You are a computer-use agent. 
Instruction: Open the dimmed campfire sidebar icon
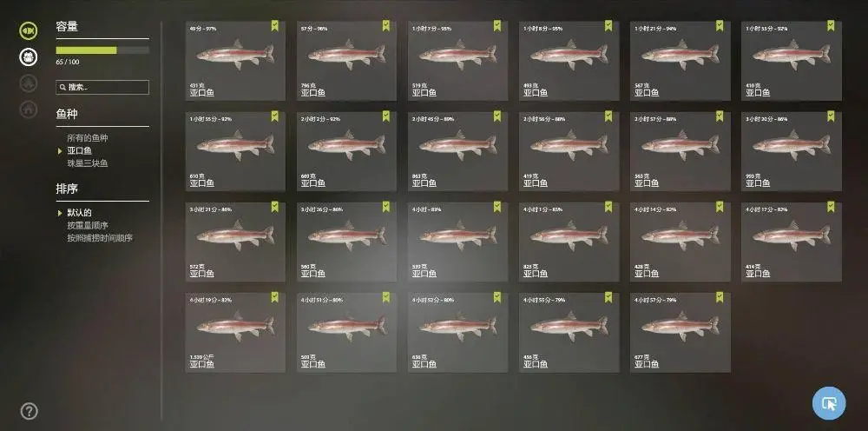tap(29, 83)
